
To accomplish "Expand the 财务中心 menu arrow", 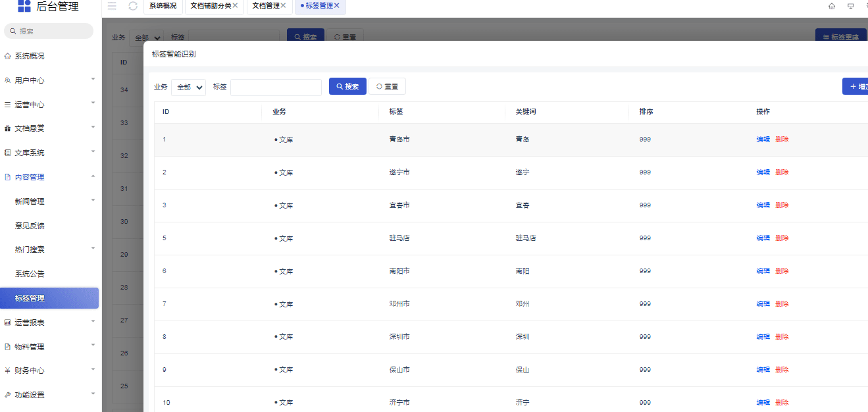I will 93,369.
